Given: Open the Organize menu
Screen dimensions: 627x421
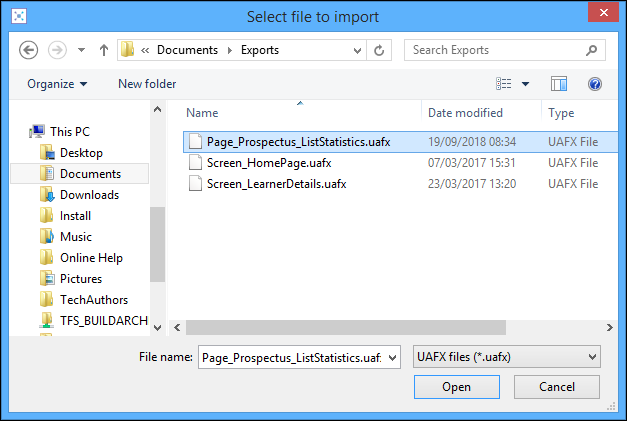Looking at the screenshot, I should coord(57,84).
